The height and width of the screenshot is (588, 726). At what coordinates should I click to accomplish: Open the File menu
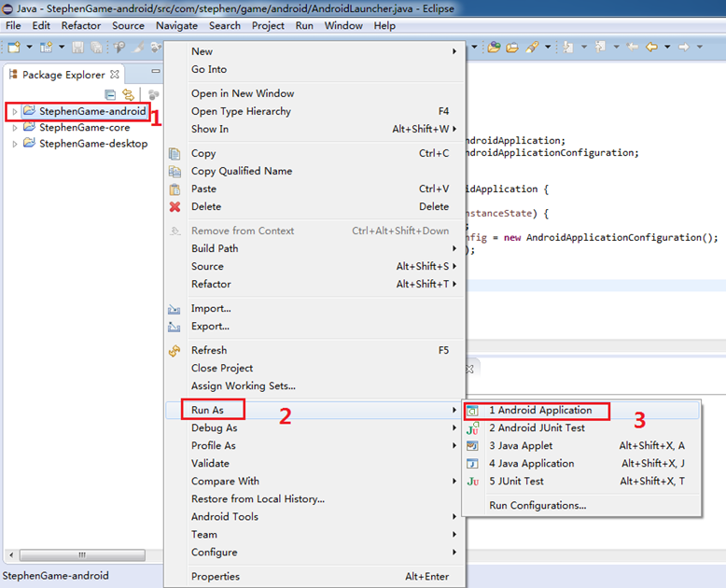tap(13, 26)
